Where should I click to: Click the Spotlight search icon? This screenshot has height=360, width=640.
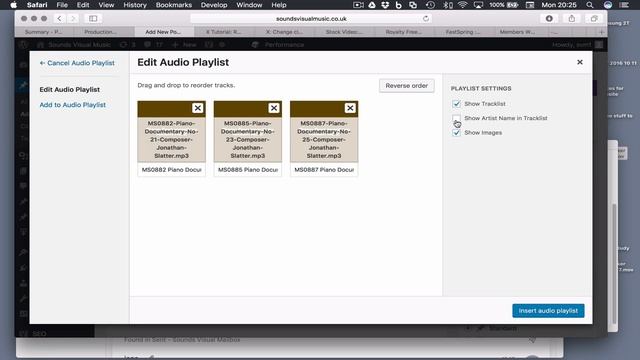pyautogui.click(x=590, y=5)
